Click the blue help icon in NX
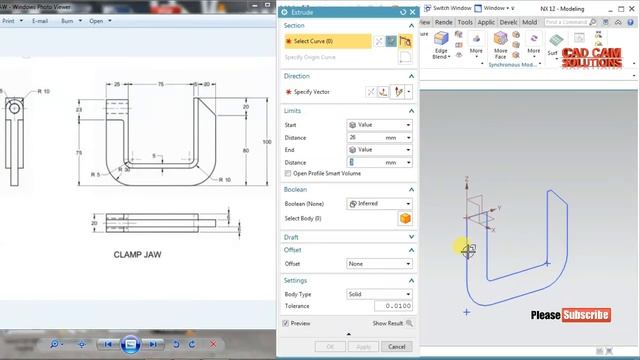Screen dimensions: 640x360 (630, 22)
